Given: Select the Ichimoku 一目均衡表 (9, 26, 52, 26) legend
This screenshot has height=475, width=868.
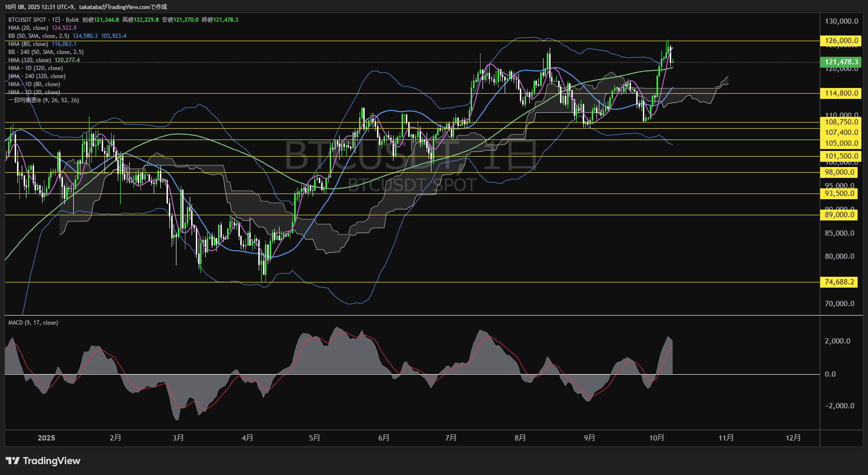Looking at the screenshot, I should [44, 100].
